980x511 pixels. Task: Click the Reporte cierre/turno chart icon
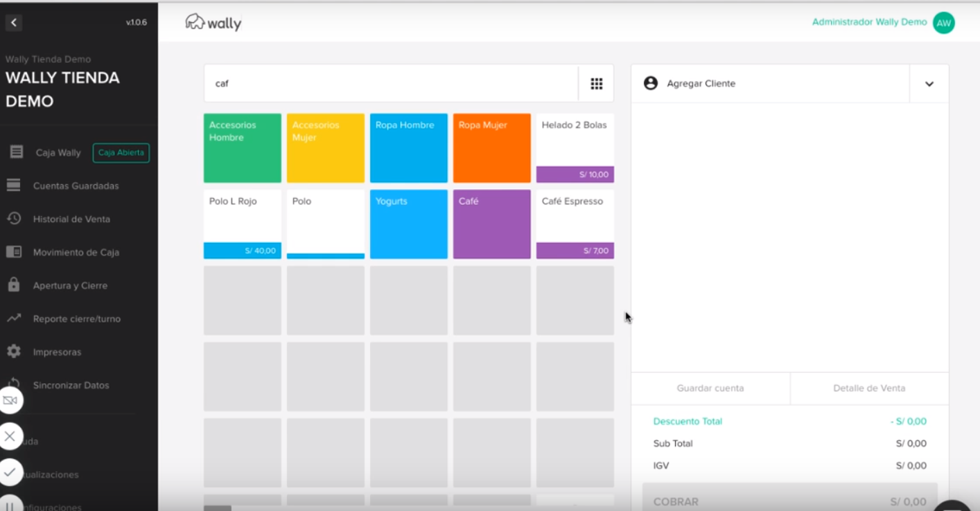14,319
